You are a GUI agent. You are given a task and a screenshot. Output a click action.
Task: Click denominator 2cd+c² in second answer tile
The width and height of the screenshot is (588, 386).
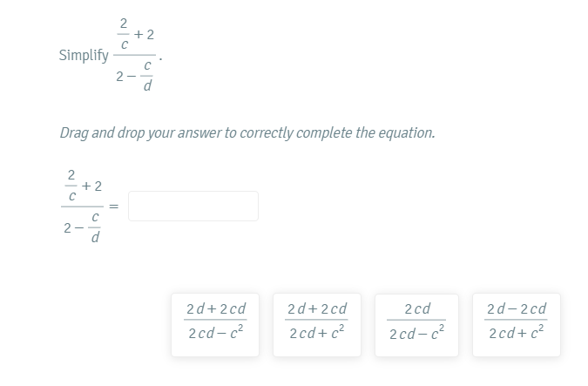[x=317, y=335]
